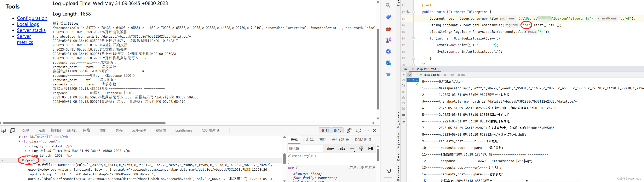Open the Configuration link
This screenshot has height=182, width=644.
click(x=32, y=18)
